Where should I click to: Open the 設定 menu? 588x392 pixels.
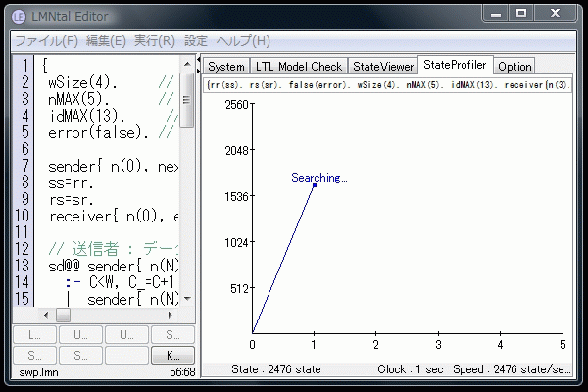[x=196, y=41]
